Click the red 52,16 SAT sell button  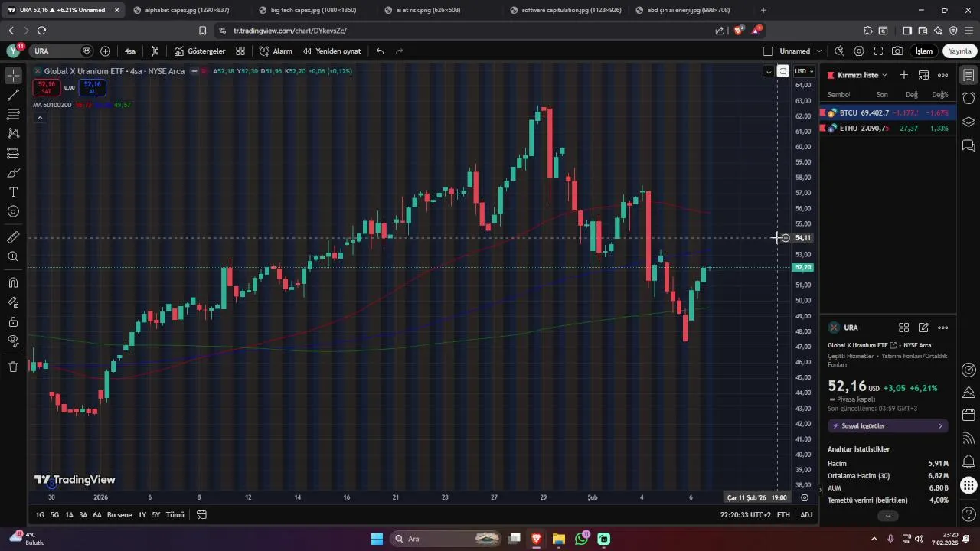pos(47,87)
